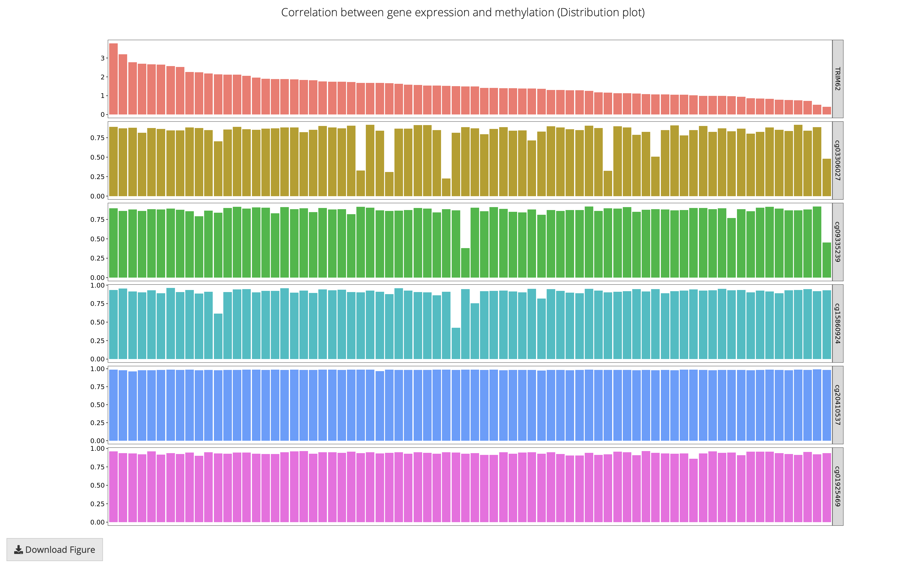
Task: Click the first blue bar in cg20410537 panel
Action: (x=113, y=405)
